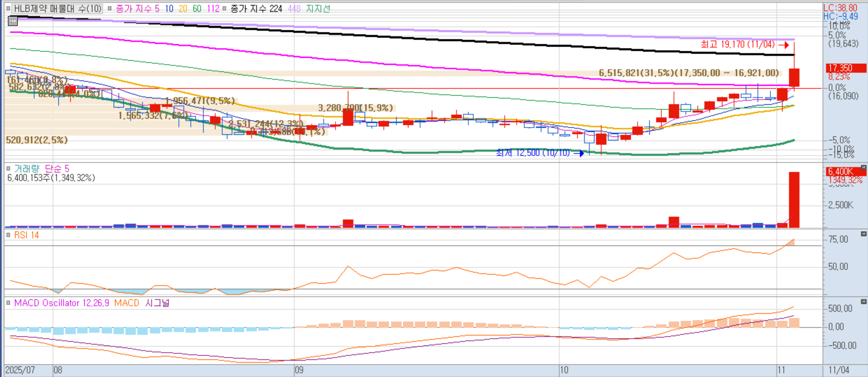The height and width of the screenshot is (377, 868).
Task: Click the 8.23% change value
Action: [x=839, y=76]
